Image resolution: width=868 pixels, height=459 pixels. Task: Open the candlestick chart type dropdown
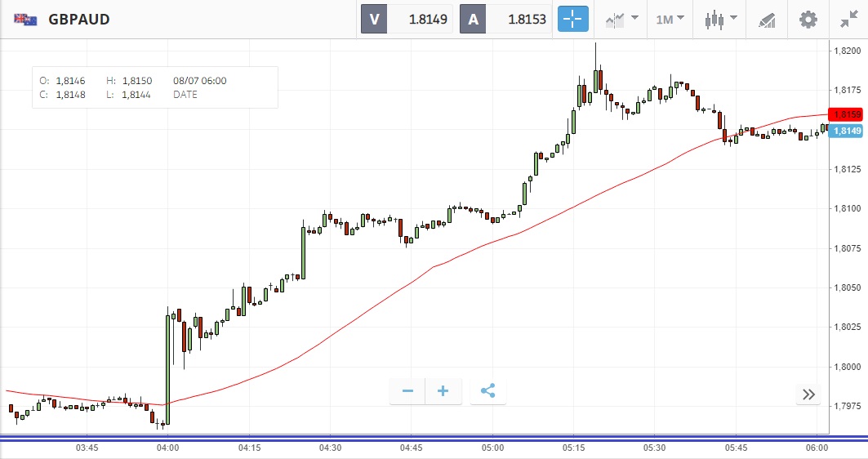click(722, 19)
